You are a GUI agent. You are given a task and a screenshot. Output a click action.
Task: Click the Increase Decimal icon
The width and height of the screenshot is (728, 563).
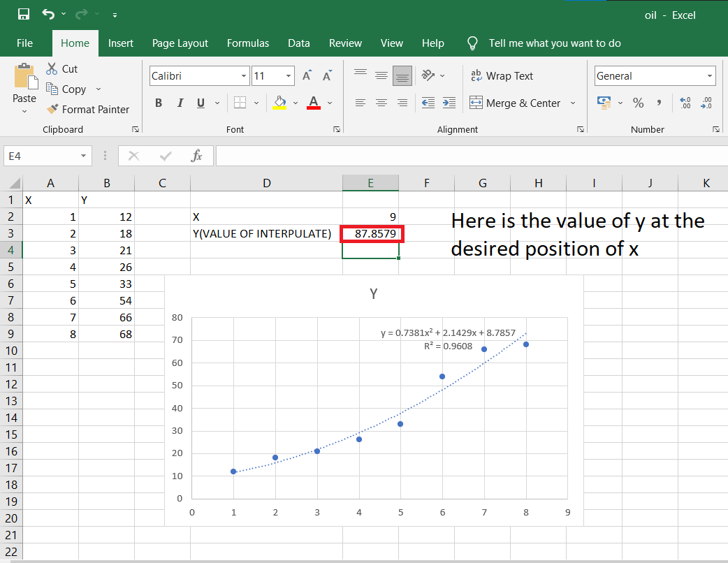pyautogui.click(x=685, y=103)
